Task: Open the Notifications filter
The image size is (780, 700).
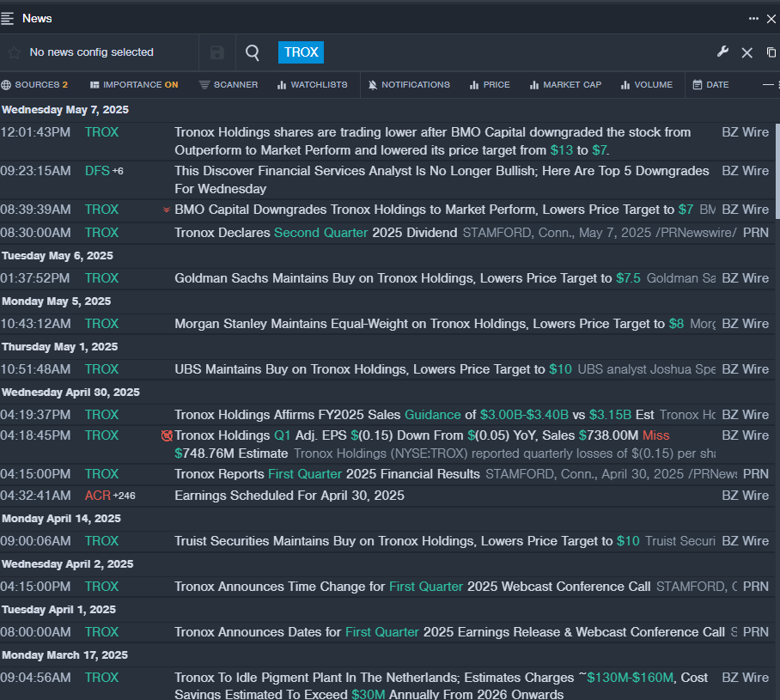Action: (x=409, y=84)
